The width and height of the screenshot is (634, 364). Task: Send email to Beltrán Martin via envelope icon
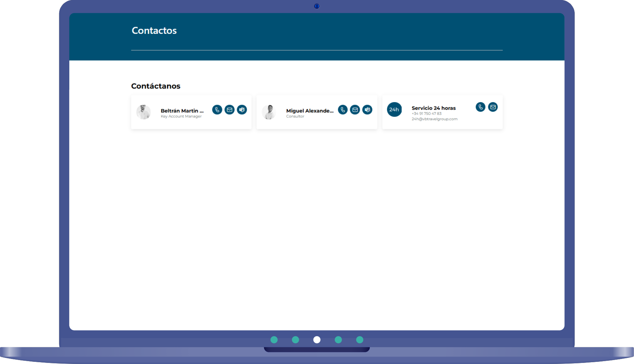pyautogui.click(x=230, y=110)
